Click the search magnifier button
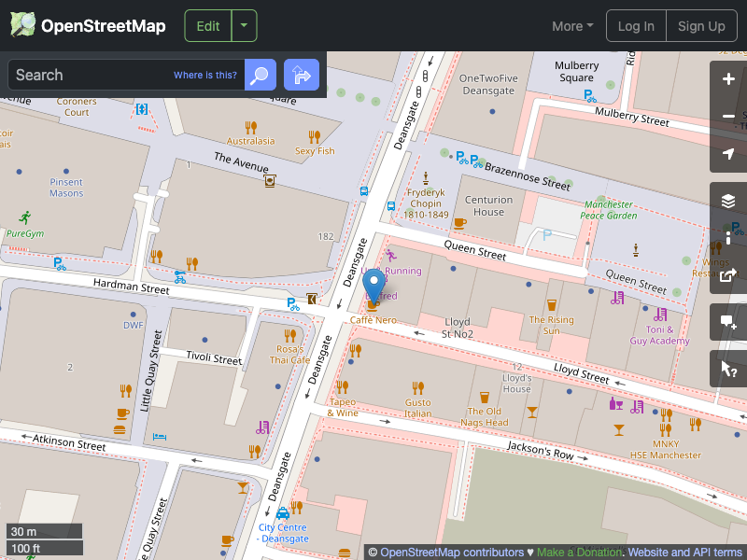 tap(260, 75)
